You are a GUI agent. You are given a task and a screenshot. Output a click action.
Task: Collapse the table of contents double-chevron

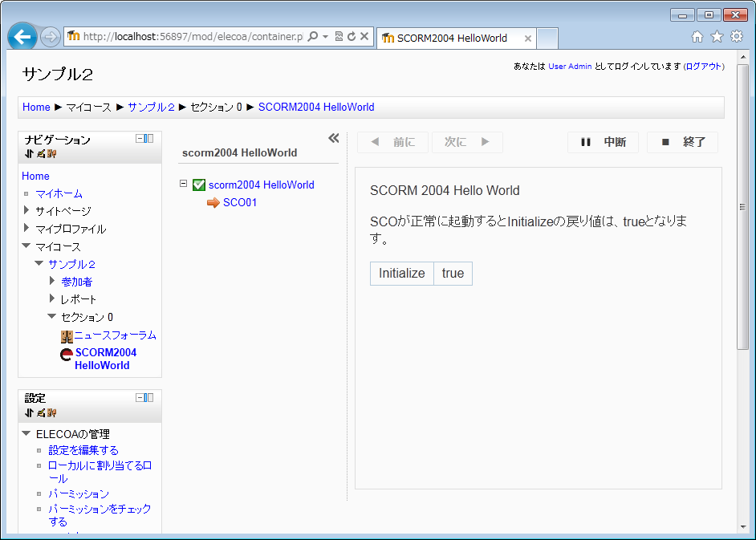click(x=334, y=139)
